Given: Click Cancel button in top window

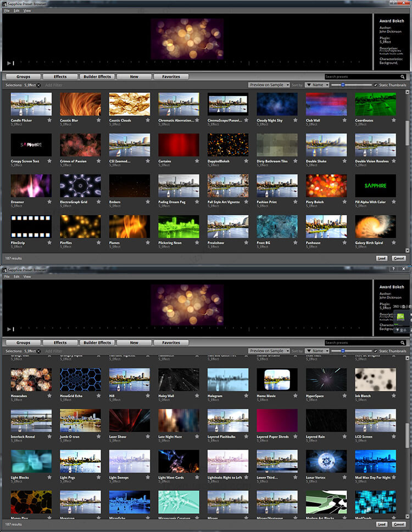Looking at the screenshot, I should click(399, 258).
